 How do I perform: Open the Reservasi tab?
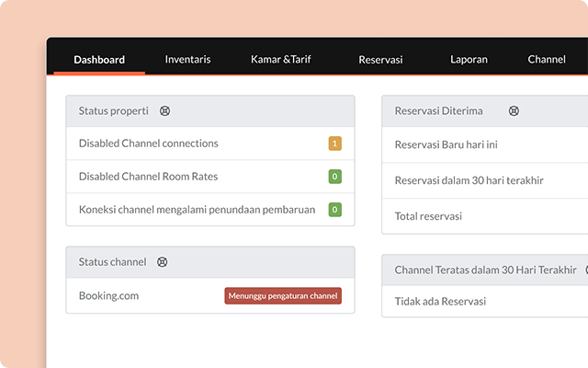point(381,60)
